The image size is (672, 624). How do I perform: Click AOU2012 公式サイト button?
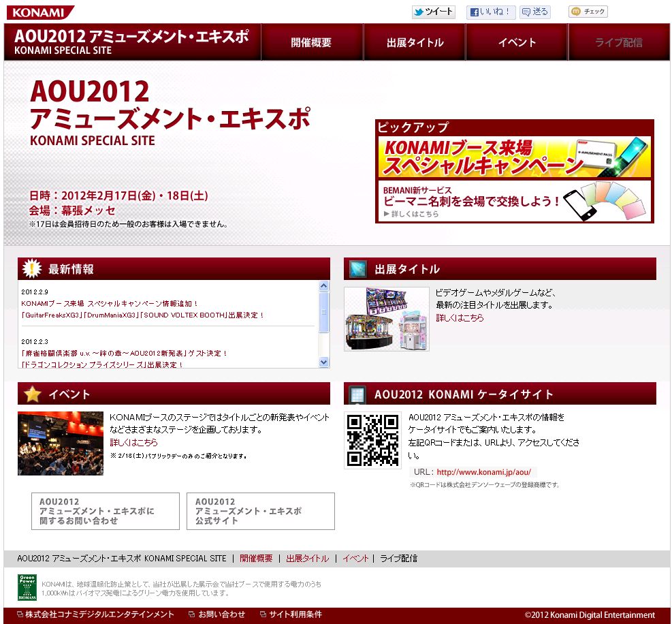[261, 511]
